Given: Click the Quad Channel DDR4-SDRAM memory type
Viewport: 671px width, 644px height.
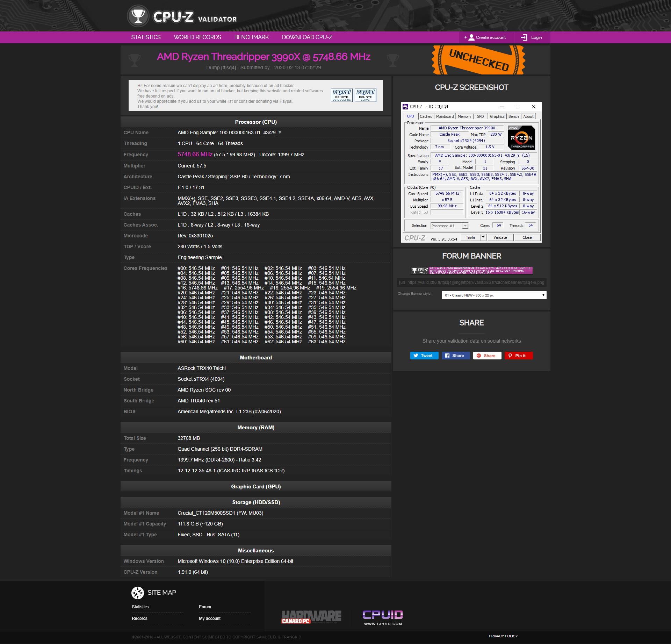Looking at the screenshot, I should click(x=220, y=449).
